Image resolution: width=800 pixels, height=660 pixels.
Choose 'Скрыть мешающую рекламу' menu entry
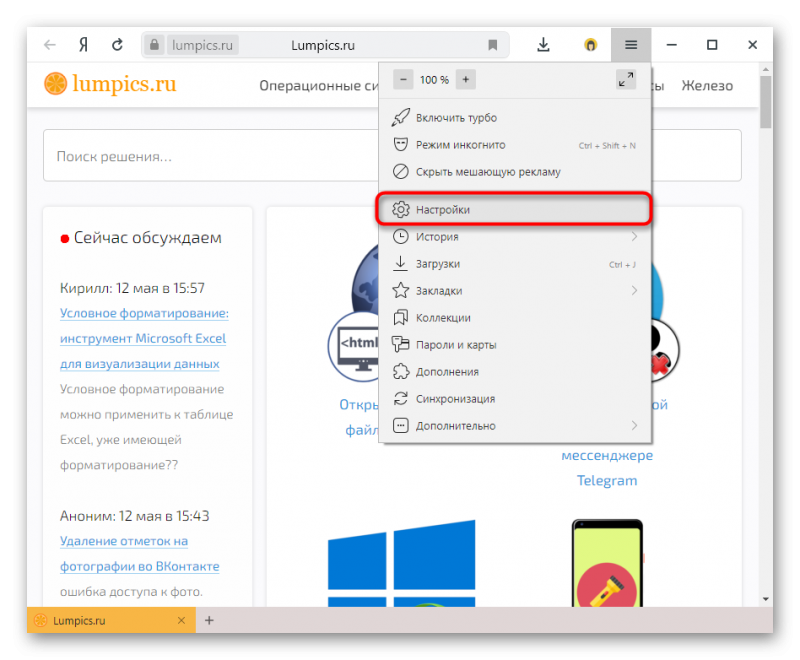coord(515,172)
